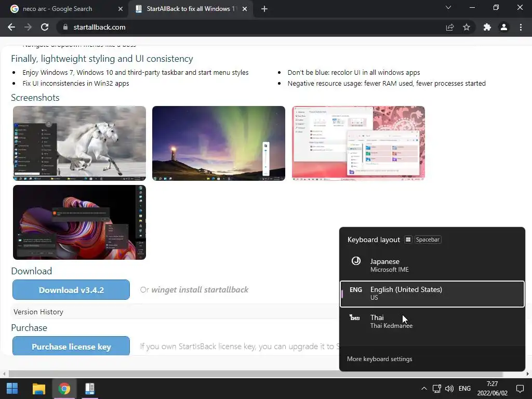Click the ENG language indicator in taskbar
Viewport: 532px width, 399px height.
pyautogui.click(x=464, y=389)
